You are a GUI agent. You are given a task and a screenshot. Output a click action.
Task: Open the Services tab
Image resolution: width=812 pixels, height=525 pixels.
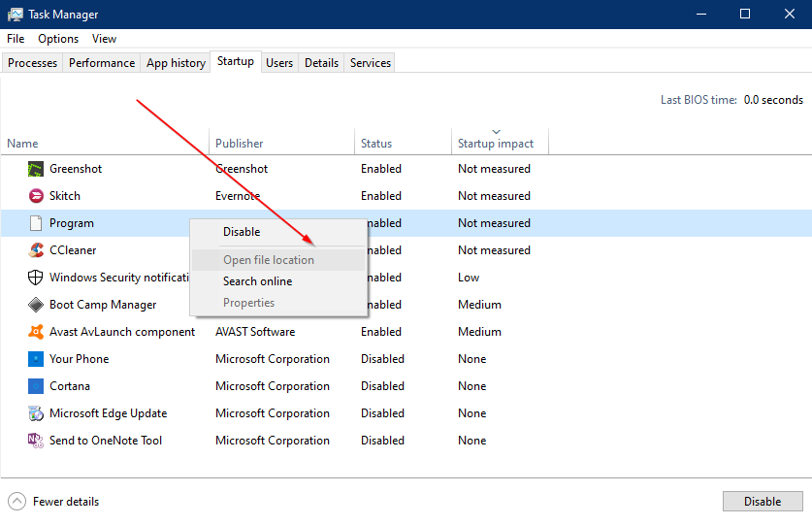coord(370,63)
